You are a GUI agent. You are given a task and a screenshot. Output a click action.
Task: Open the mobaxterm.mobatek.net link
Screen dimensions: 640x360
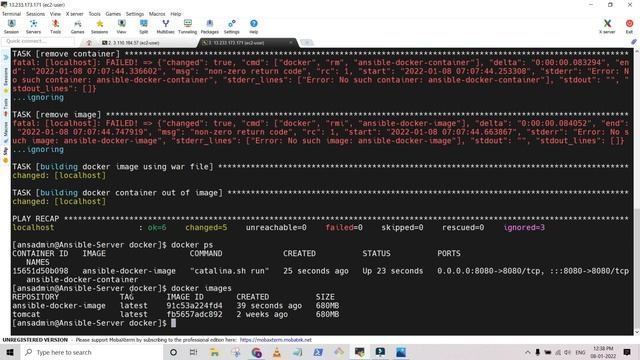[276, 340]
